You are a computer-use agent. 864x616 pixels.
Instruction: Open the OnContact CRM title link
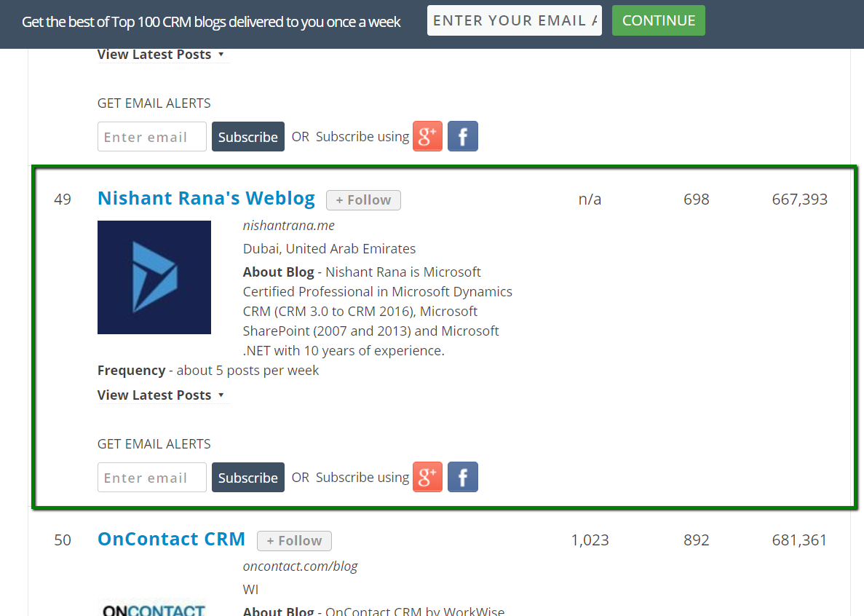click(171, 540)
